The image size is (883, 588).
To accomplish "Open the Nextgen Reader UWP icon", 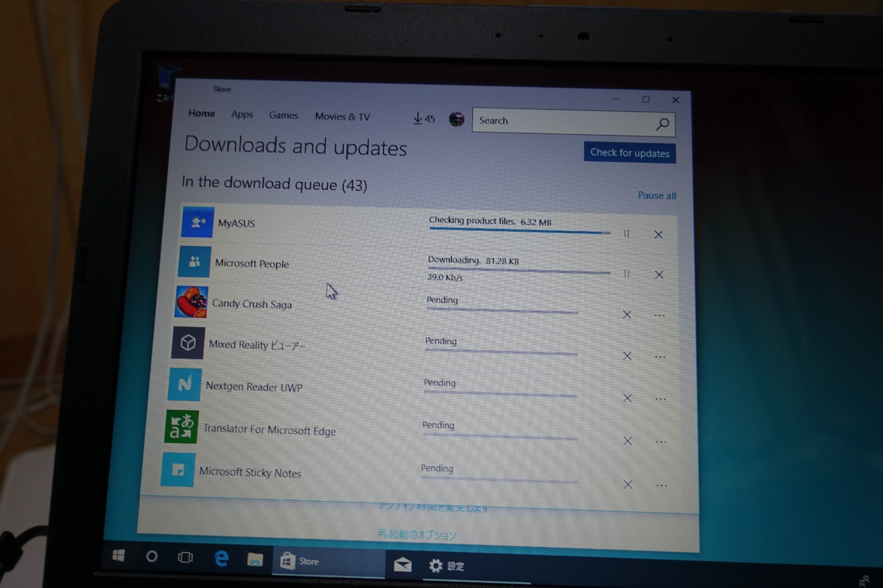I will [x=185, y=384].
